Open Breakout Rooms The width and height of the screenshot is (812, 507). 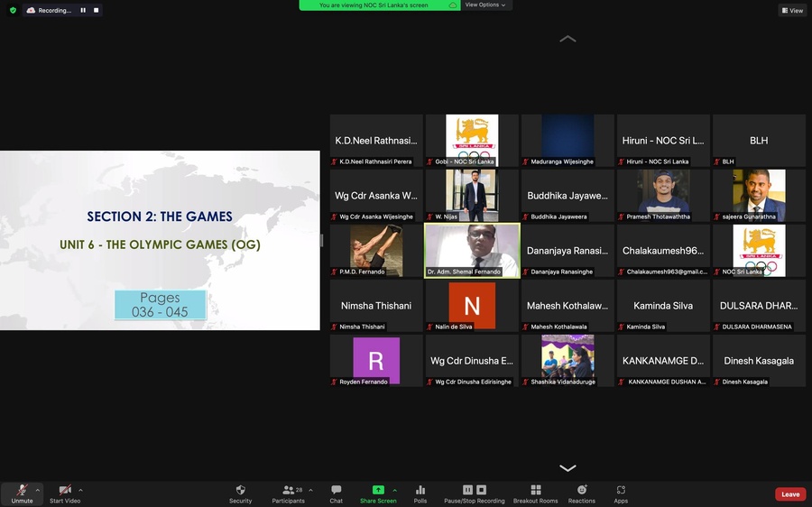535,491
